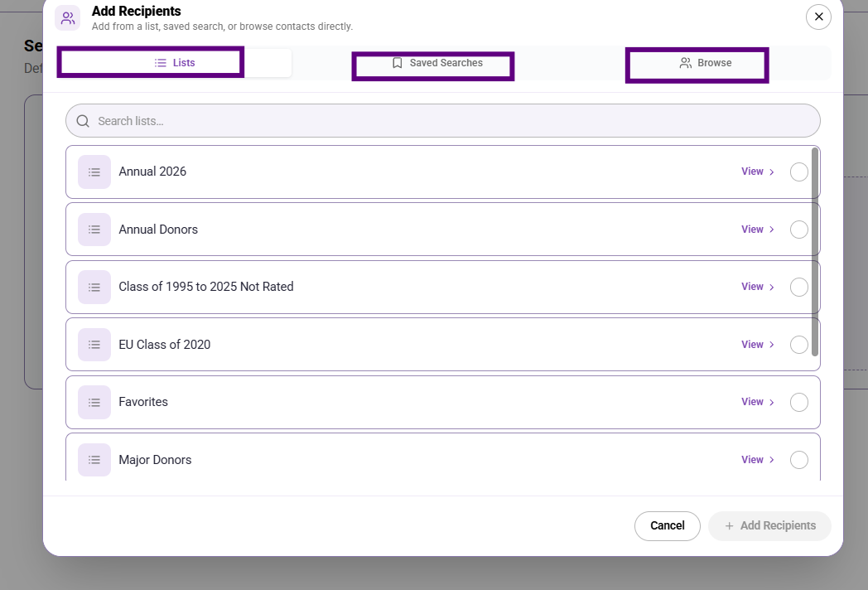The height and width of the screenshot is (590, 868).
Task: Click the list icon beside Major Donors
Action: point(94,460)
